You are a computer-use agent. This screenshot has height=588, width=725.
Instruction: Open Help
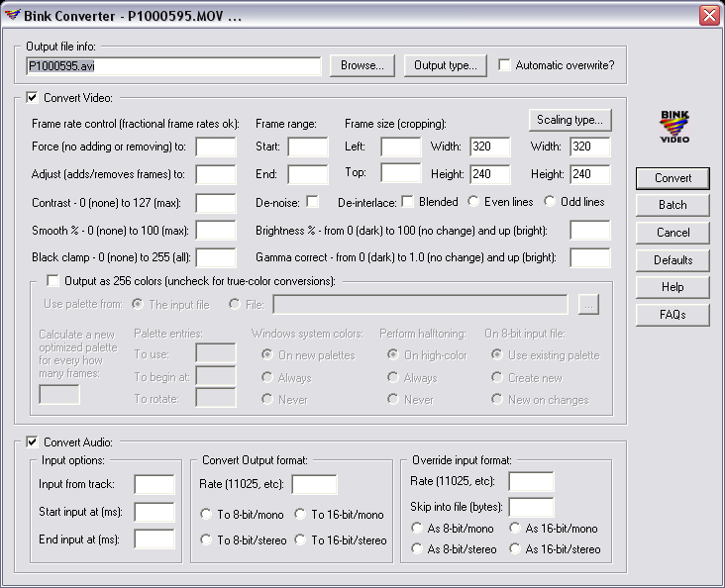point(673,287)
